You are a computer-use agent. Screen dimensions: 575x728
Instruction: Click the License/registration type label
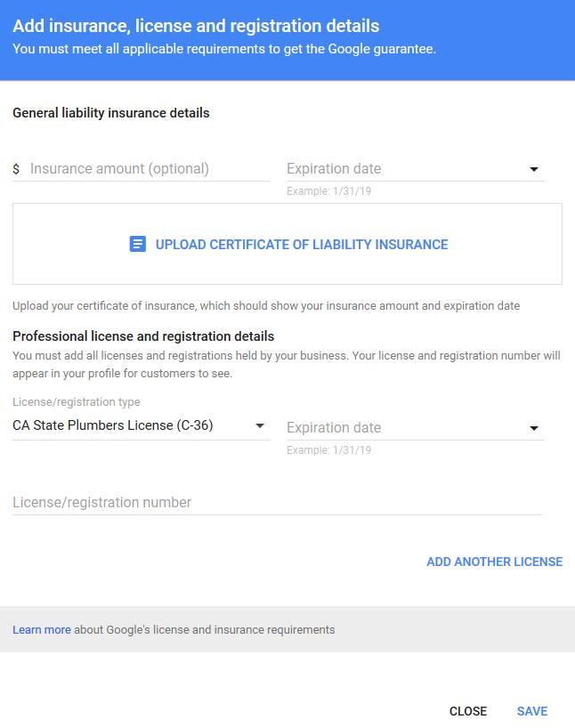[x=76, y=402]
